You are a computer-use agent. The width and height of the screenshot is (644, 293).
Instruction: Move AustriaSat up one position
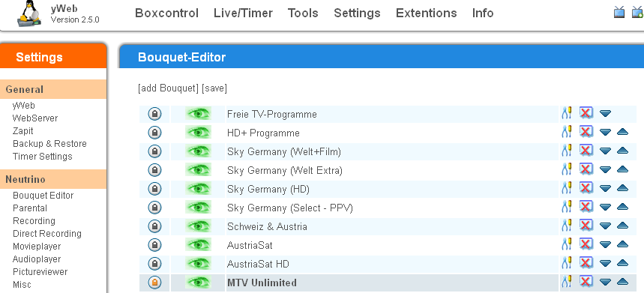pos(623,244)
